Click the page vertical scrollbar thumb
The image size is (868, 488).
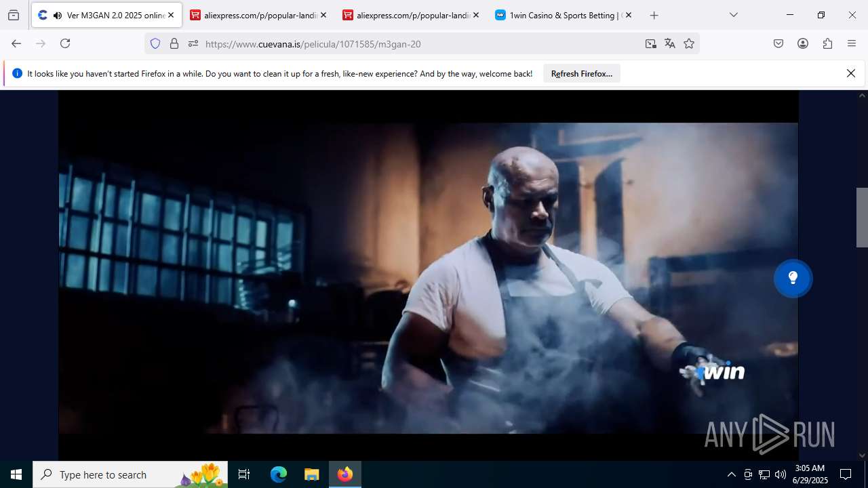tap(862, 217)
